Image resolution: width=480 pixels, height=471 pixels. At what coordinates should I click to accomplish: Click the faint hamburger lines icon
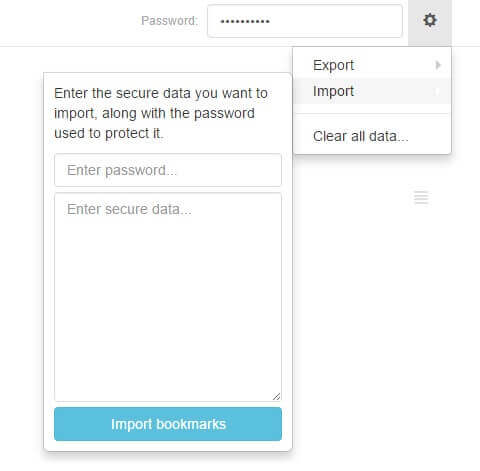coord(421,197)
